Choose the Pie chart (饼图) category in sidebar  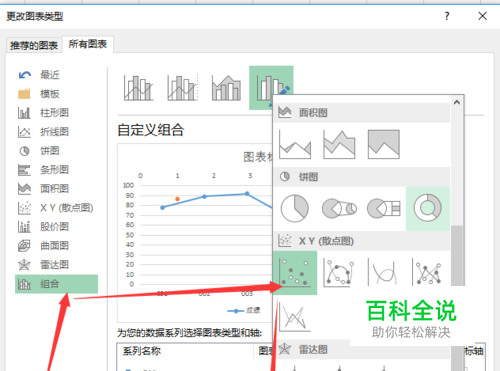coord(56,151)
